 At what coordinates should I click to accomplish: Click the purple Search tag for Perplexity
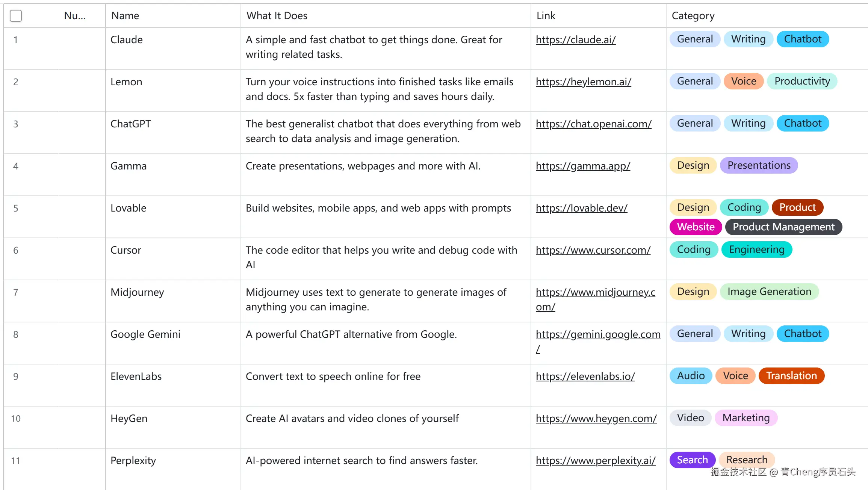click(x=692, y=460)
